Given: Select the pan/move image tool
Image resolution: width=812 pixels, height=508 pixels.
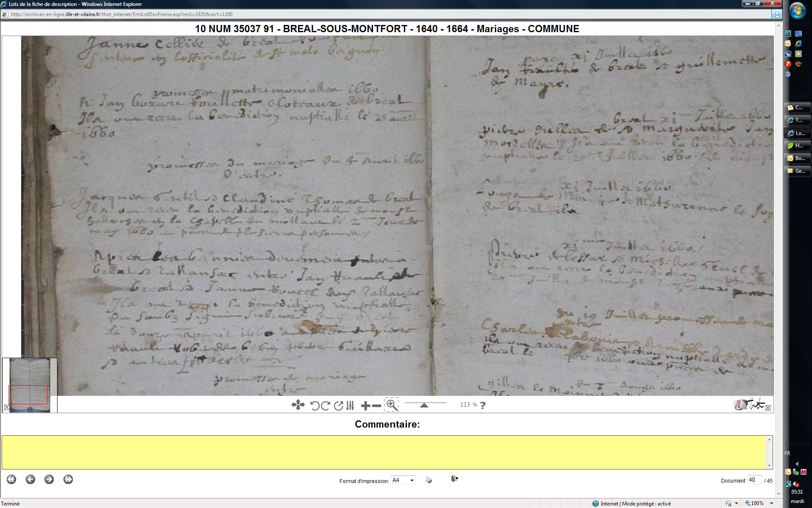Looking at the screenshot, I should click(x=298, y=405).
